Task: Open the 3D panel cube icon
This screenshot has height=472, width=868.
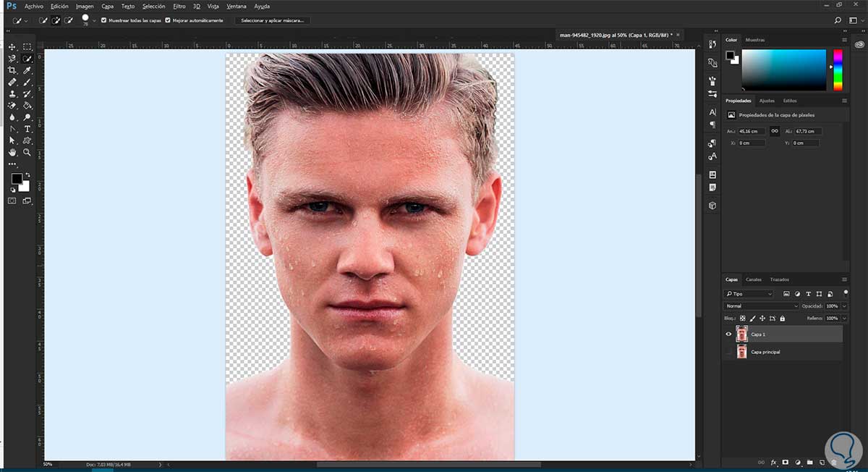Action: [x=712, y=206]
